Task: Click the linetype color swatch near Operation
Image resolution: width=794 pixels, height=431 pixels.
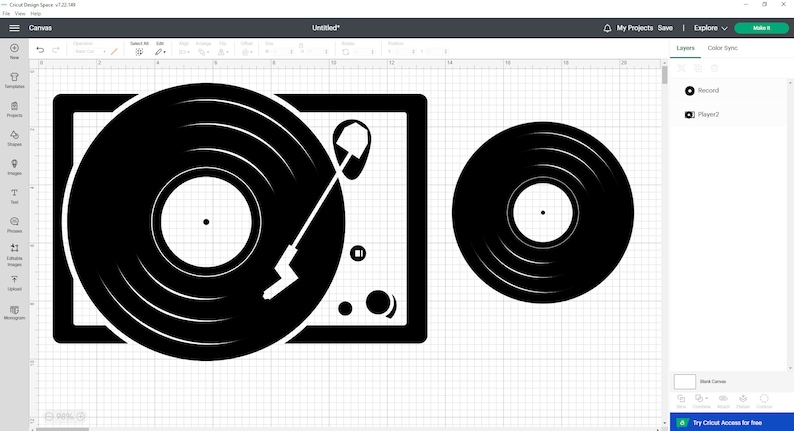Action: (114, 52)
